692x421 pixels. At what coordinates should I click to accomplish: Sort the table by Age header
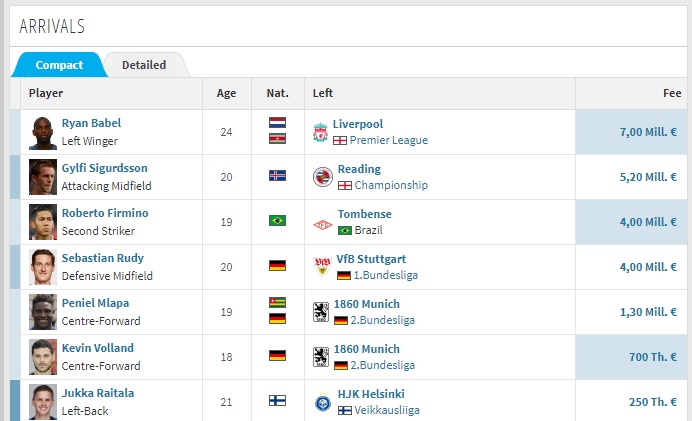(226, 93)
